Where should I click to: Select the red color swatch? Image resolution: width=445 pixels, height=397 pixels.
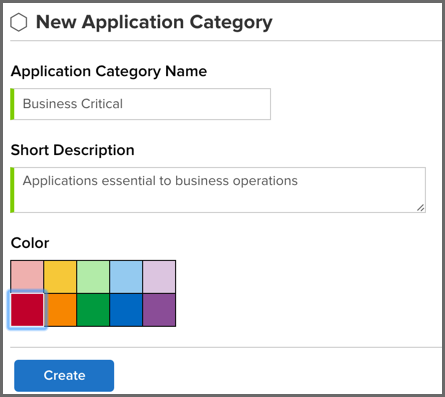[x=27, y=310]
